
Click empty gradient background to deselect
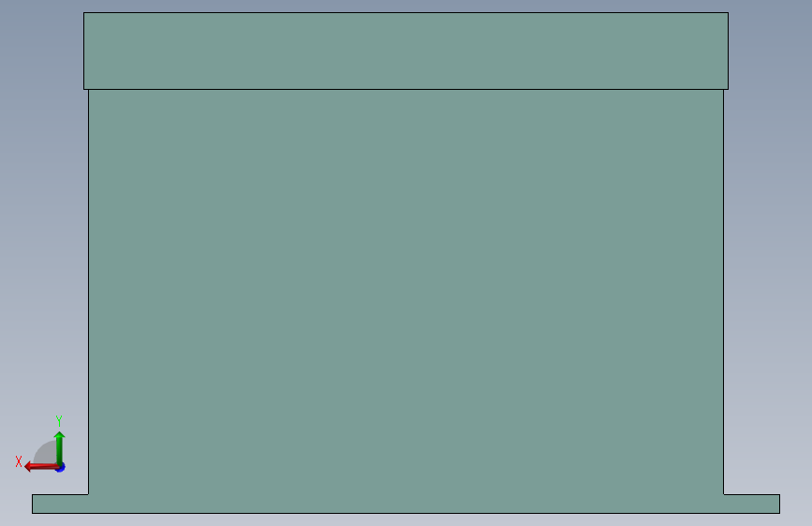point(772,259)
